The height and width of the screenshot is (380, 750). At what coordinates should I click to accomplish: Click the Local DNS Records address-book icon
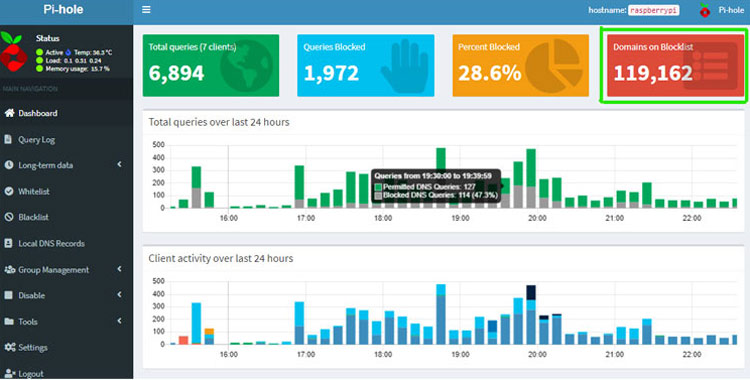point(8,243)
